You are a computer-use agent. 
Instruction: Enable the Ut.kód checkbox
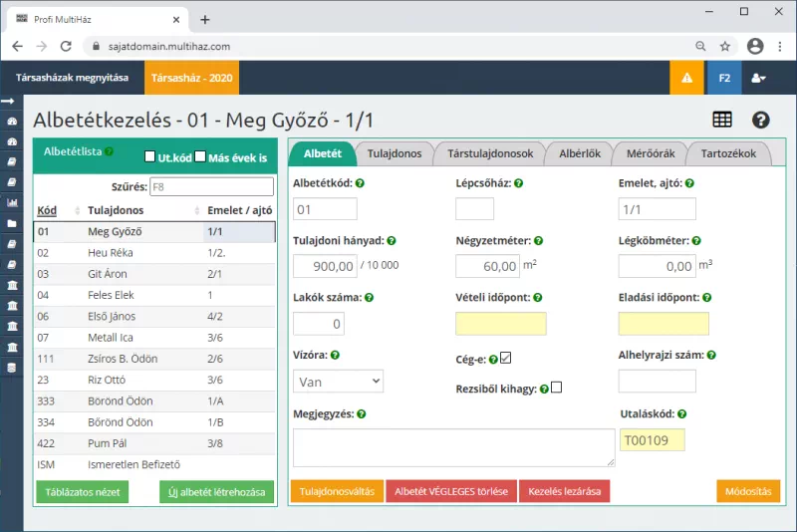tap(150, 157)
